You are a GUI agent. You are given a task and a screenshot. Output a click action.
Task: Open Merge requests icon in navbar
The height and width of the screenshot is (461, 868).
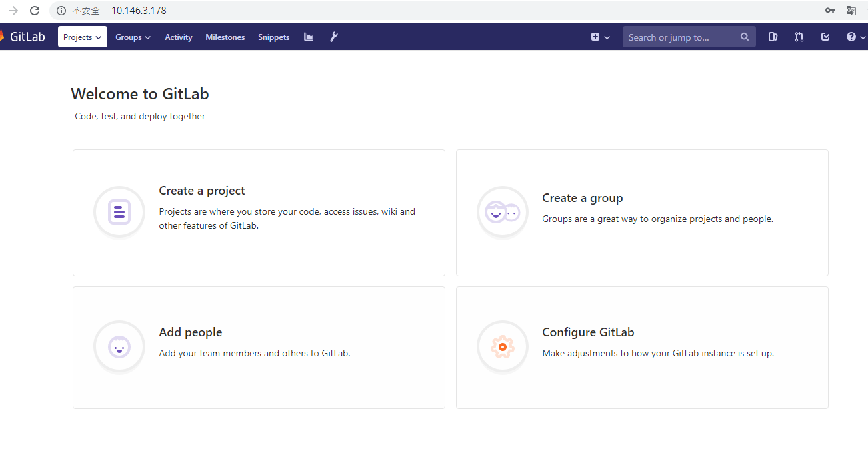pyautogui.click(x=799, y=37)
